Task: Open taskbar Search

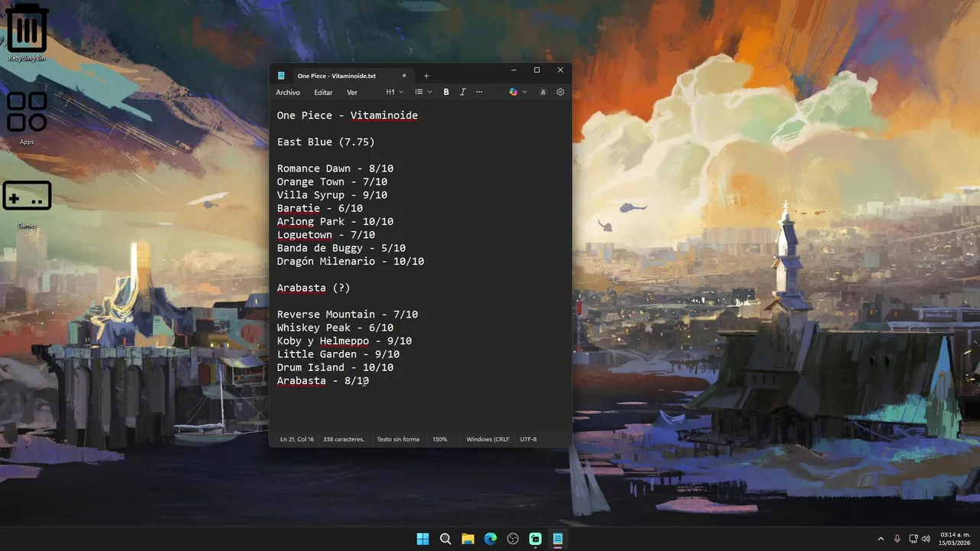Action: click(446, 539)
